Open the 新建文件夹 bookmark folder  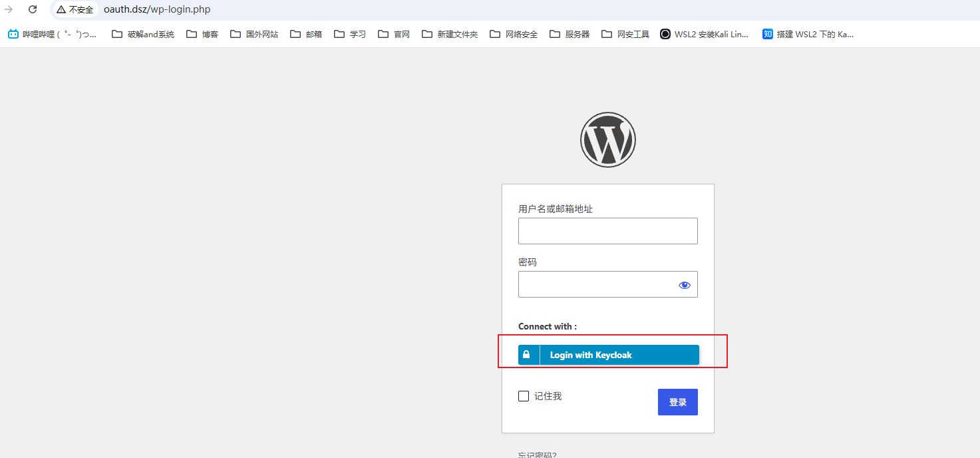[450, 34]
